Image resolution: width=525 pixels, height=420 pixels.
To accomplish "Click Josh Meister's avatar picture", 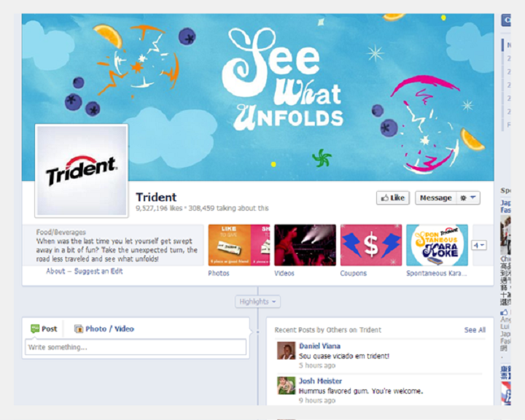I will coord(287,386).
